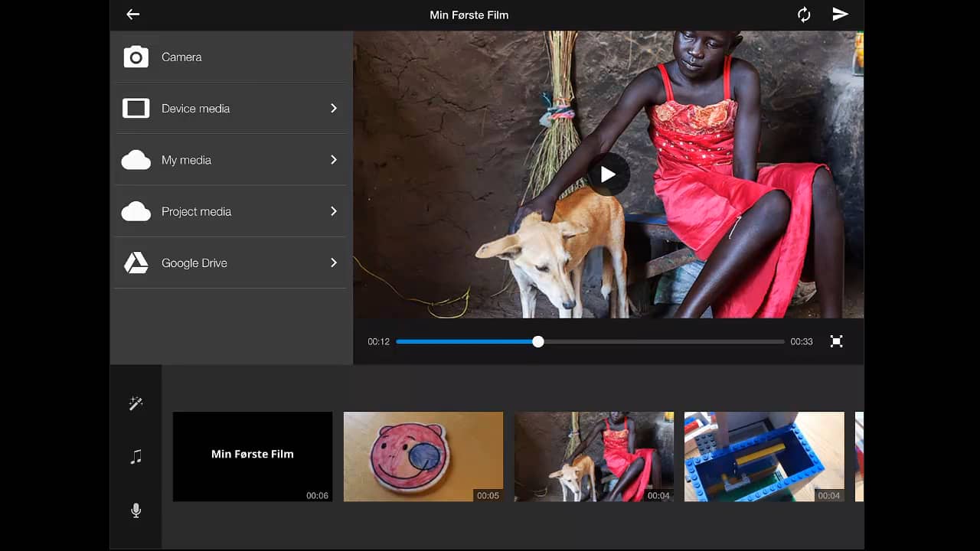
Task: Select the girl with dog timeline clip
Action: (x=594, y=457)
